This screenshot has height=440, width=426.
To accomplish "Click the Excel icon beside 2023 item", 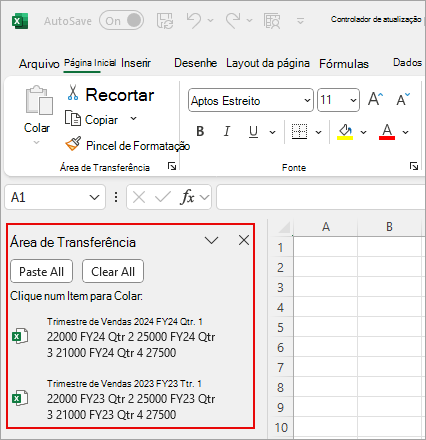I will 20,398.
